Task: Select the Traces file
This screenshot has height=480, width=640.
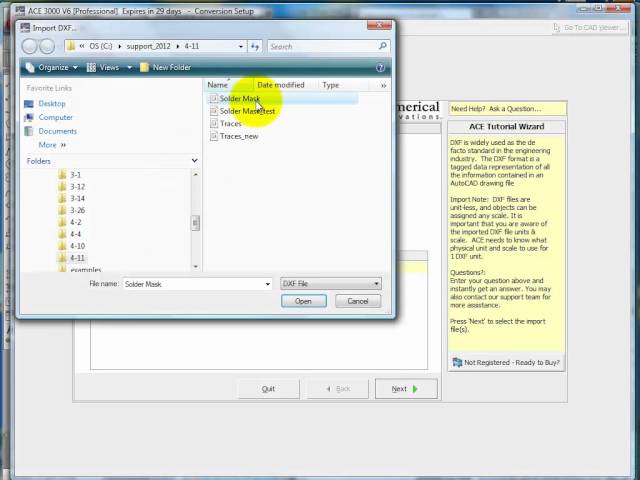Action: (x=231, y=124)
